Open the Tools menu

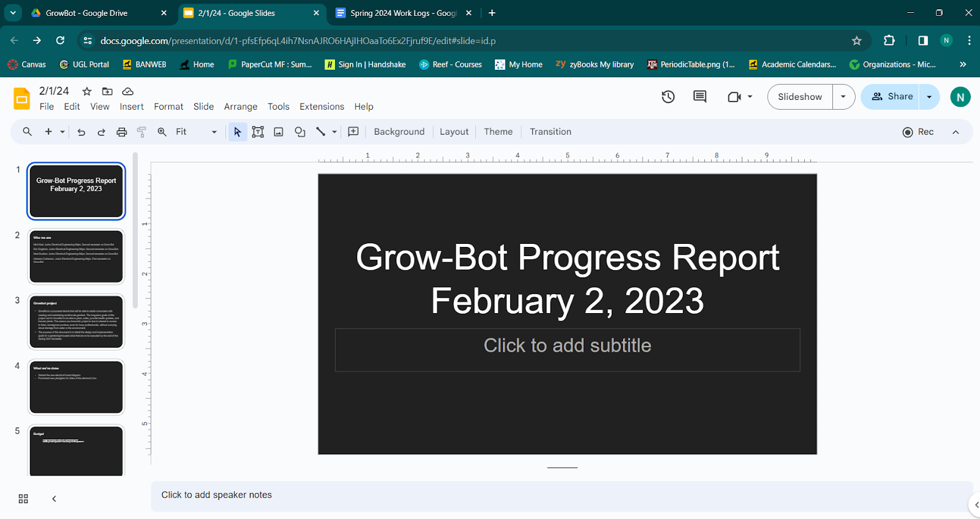tap(278, 107)
